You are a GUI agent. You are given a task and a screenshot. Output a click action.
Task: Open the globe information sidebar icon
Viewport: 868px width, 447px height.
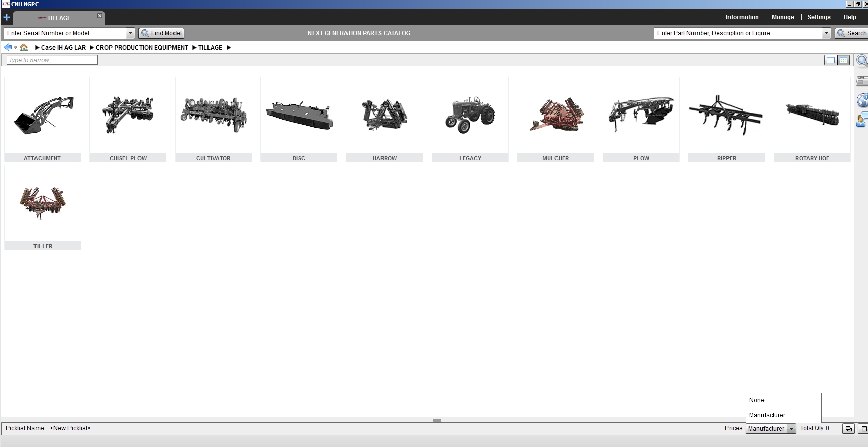tap(862, 100)
